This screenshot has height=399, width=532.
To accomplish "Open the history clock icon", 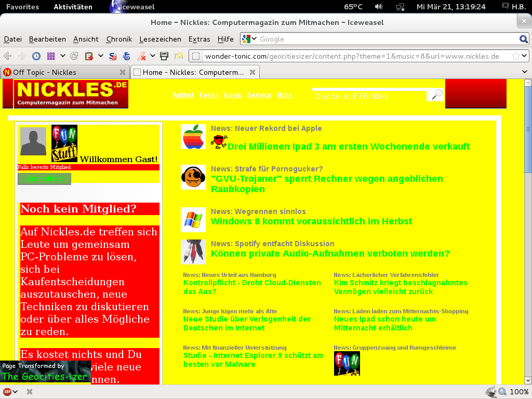I will pyautogui.click(x=36, y=56).
